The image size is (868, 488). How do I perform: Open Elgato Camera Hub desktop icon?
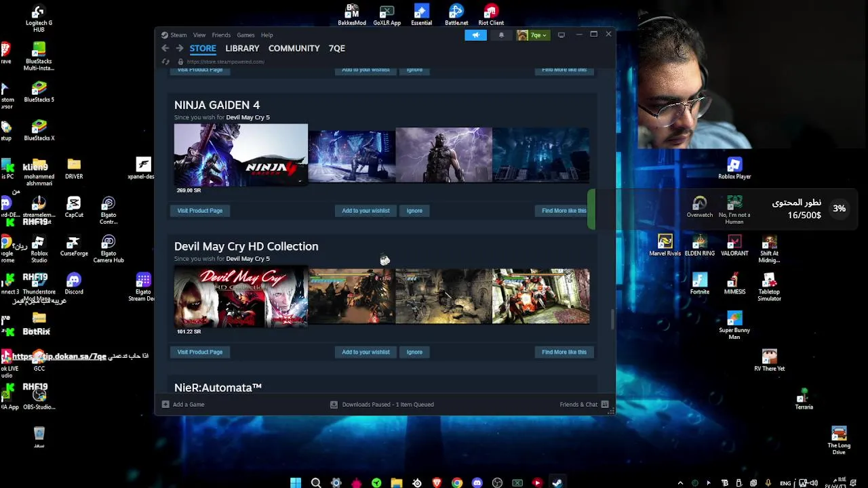(108, 248)
